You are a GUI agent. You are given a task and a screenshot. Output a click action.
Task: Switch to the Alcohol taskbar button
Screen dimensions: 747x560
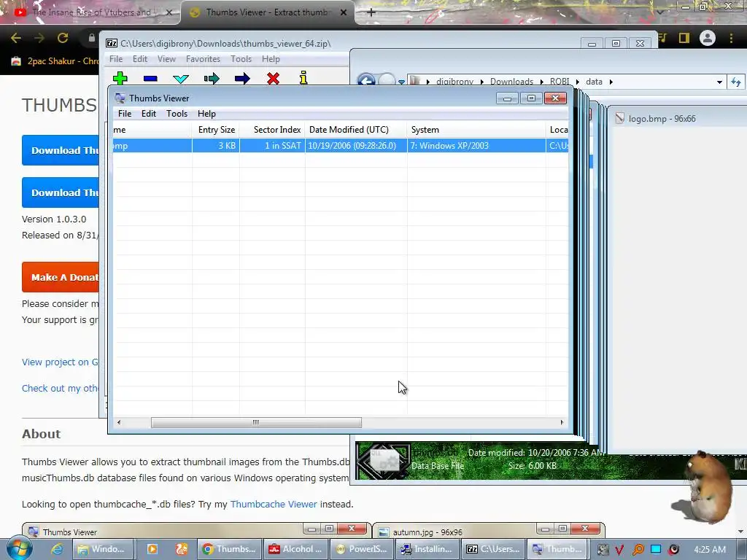(295, 549)
